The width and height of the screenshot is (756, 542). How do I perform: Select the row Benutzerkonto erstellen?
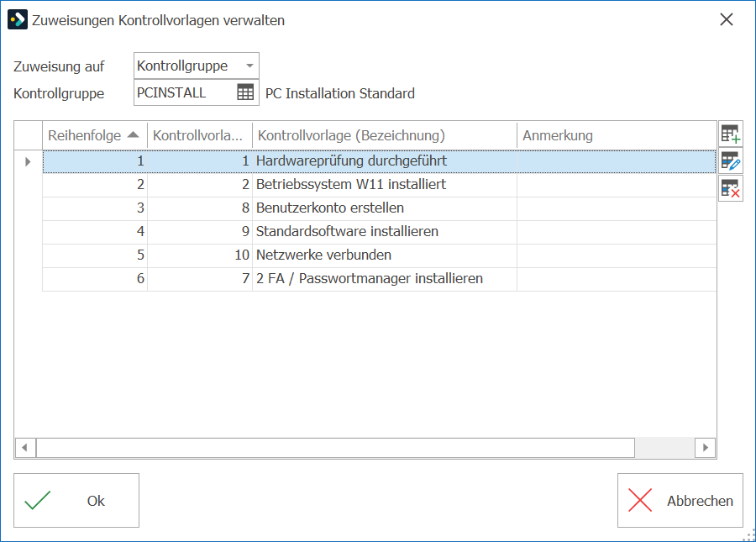pyautogui.click(x=379, y=208)
